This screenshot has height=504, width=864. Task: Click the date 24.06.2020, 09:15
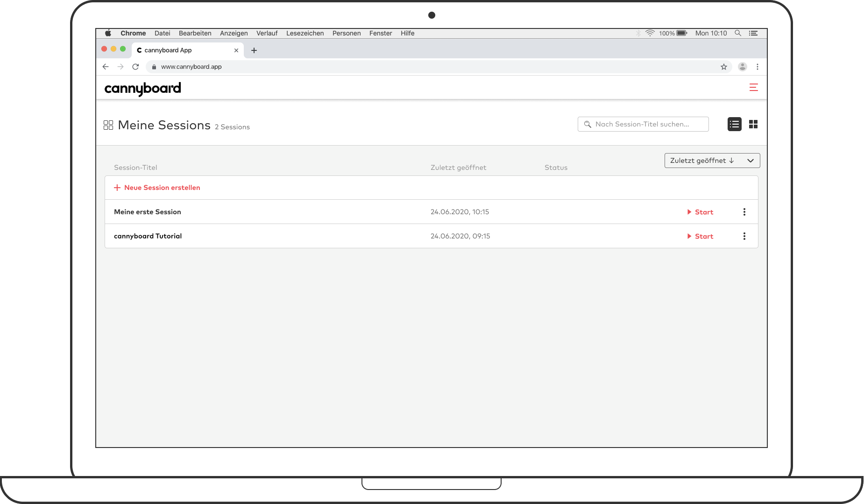460,236
